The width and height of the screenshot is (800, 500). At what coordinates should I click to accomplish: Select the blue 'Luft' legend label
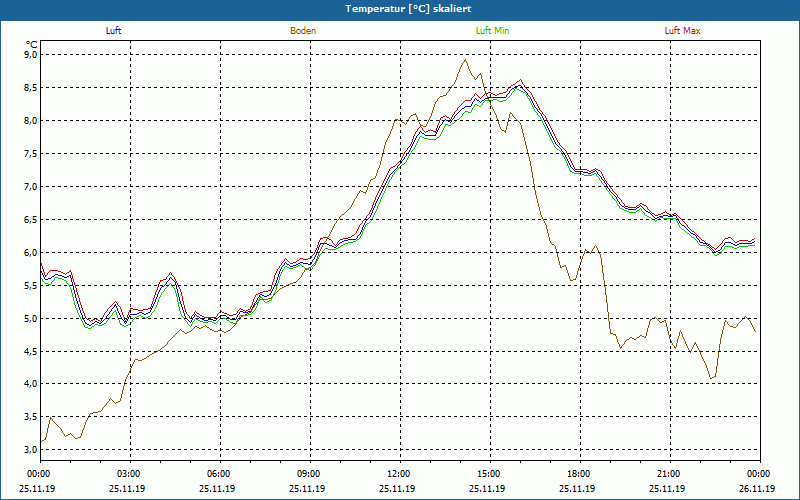(113, 31)
